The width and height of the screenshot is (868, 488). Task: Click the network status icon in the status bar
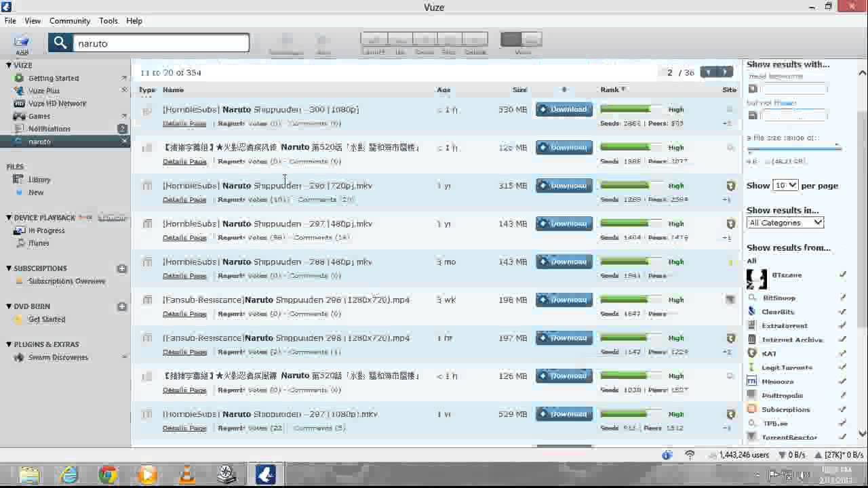690,455
